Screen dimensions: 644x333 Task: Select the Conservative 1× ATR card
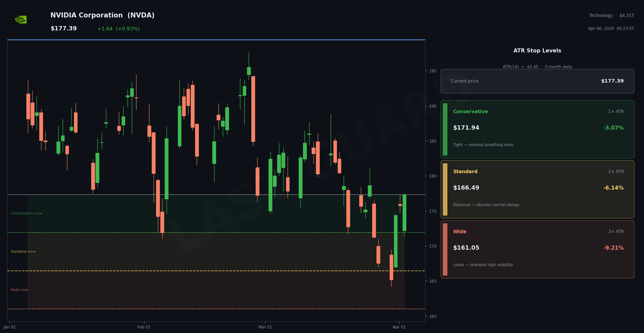click(537, 129)
